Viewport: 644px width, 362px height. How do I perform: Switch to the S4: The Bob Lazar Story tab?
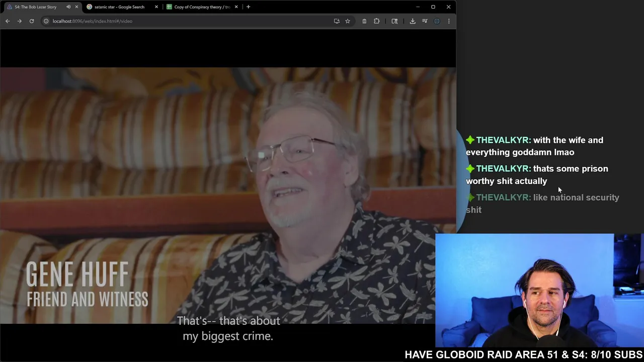tap(35, 7)
